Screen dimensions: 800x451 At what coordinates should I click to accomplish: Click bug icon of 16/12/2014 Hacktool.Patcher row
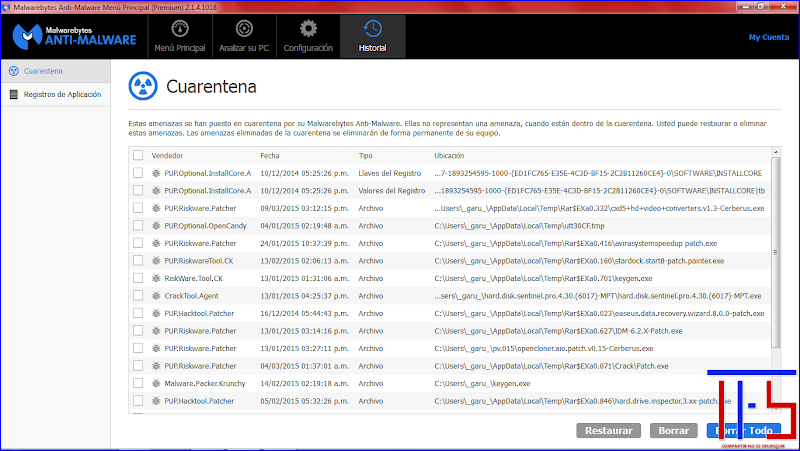(x=156, y=313)
